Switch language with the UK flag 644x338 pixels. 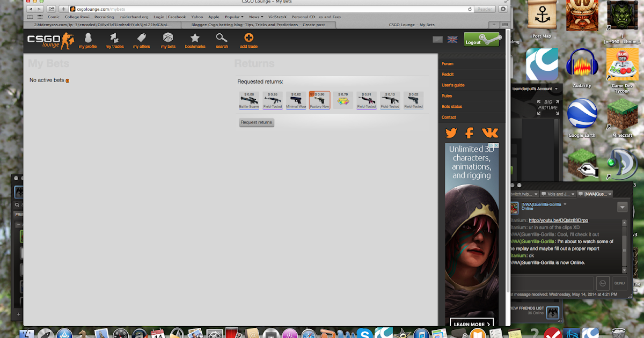click(452, 40)
